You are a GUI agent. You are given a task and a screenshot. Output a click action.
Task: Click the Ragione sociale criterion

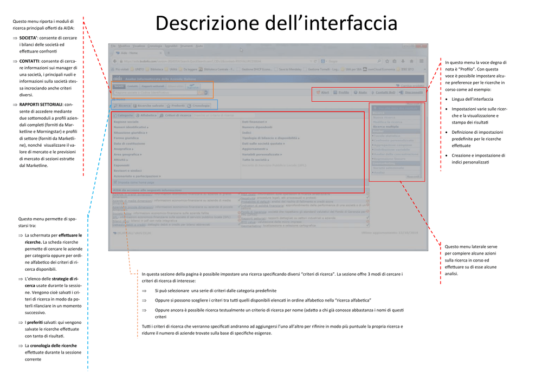126,122
